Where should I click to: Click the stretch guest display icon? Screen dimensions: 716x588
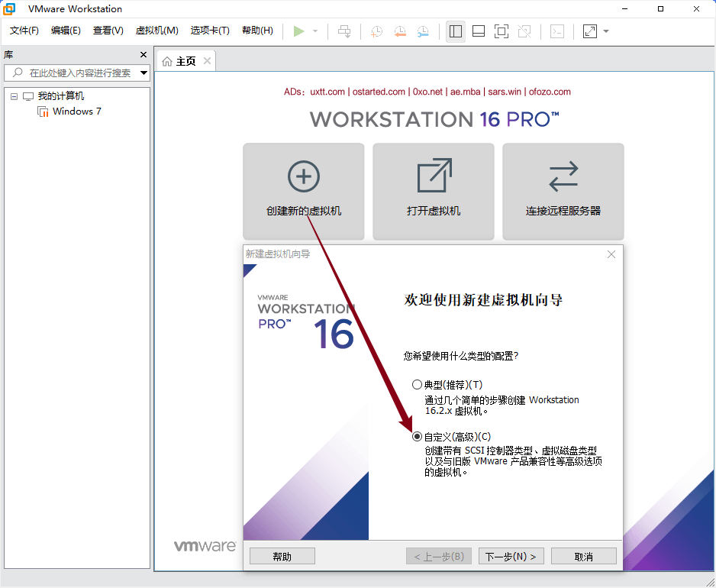590,31
